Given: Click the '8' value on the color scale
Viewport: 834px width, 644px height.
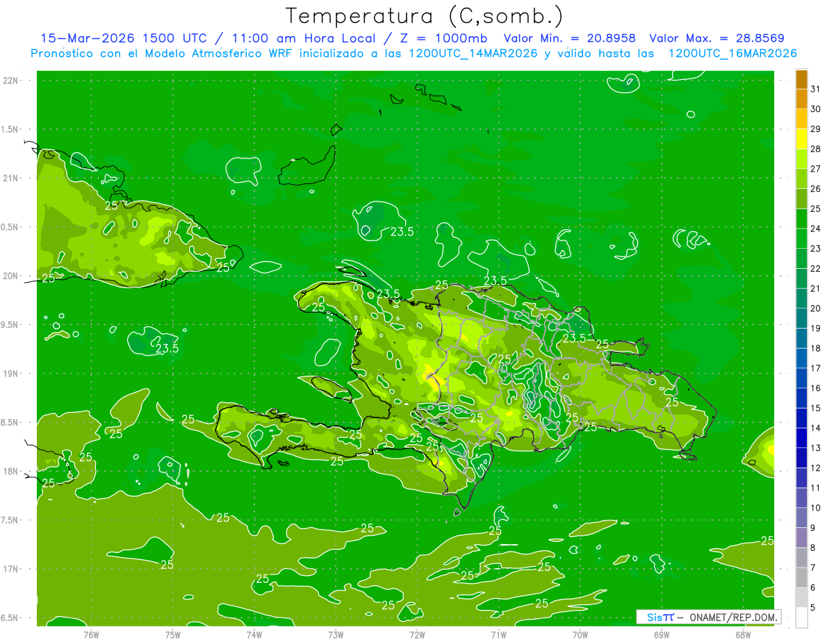Looking at the screenshot, I should pos(813,547).
